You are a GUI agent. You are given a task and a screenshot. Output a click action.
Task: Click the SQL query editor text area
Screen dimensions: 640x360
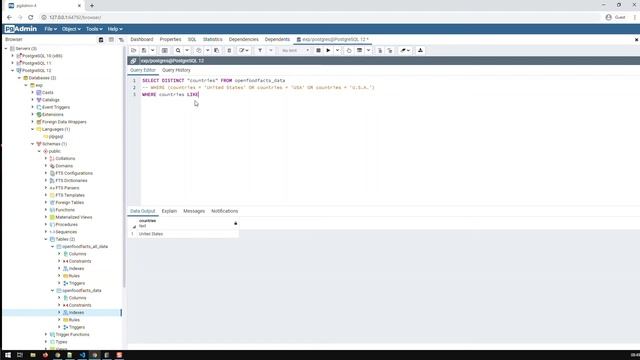390,141
